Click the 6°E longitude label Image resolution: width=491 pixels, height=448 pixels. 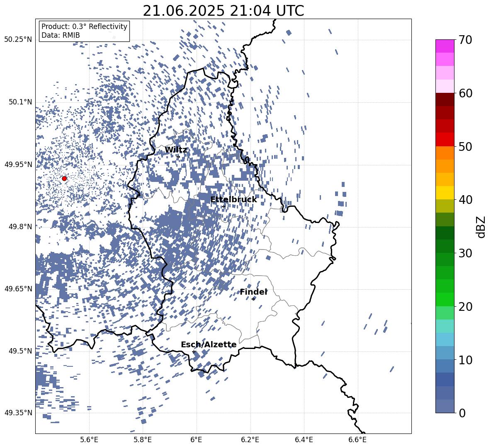[x=196, y=440]
